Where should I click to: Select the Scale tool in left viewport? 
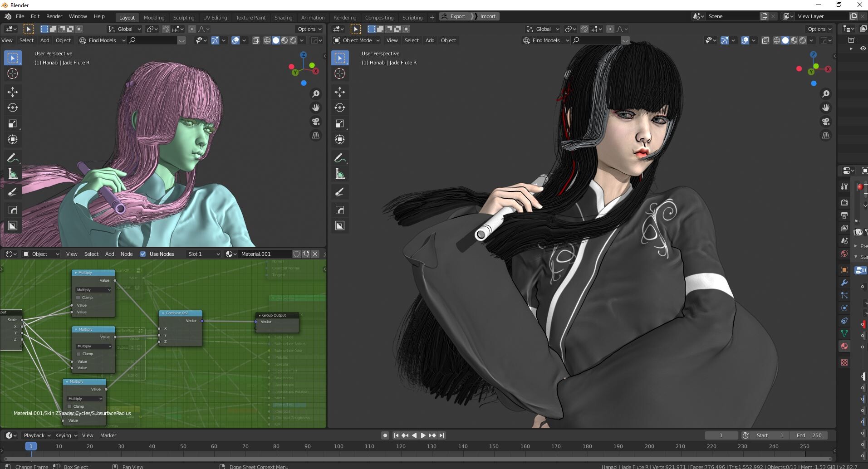[13, 124]
